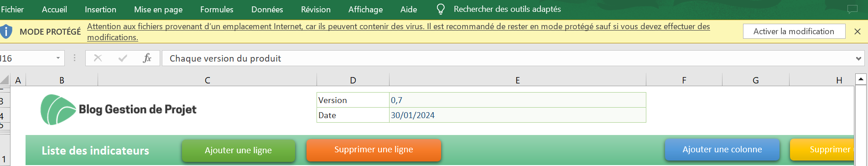Image resolution: width=868 pixels, height=166 pixels.
Task: Click the formula bar cancel X icon
Action: click(x=98, y=58)
